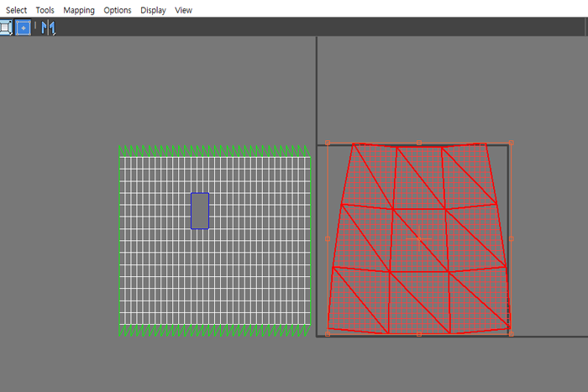The height and width of the screenshot is (392, 588).
Task: Click the top-middle freeform gizmo handle
Action: point(419,143)
